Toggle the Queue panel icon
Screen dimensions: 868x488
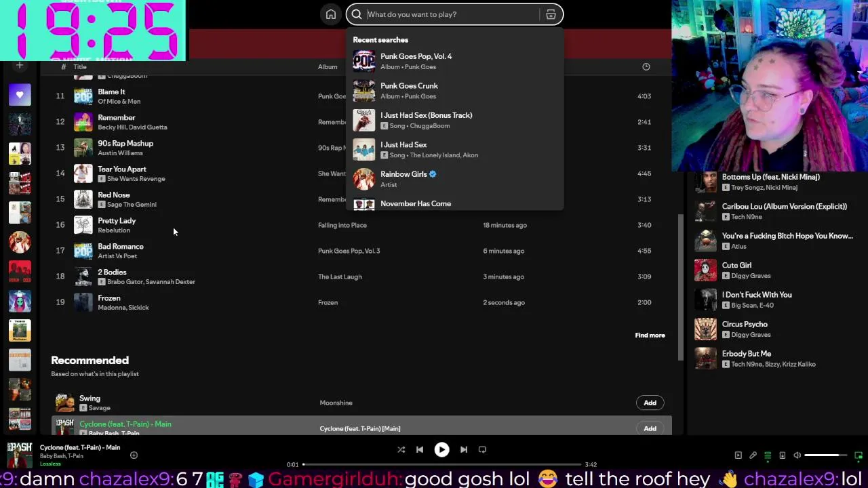768,455
